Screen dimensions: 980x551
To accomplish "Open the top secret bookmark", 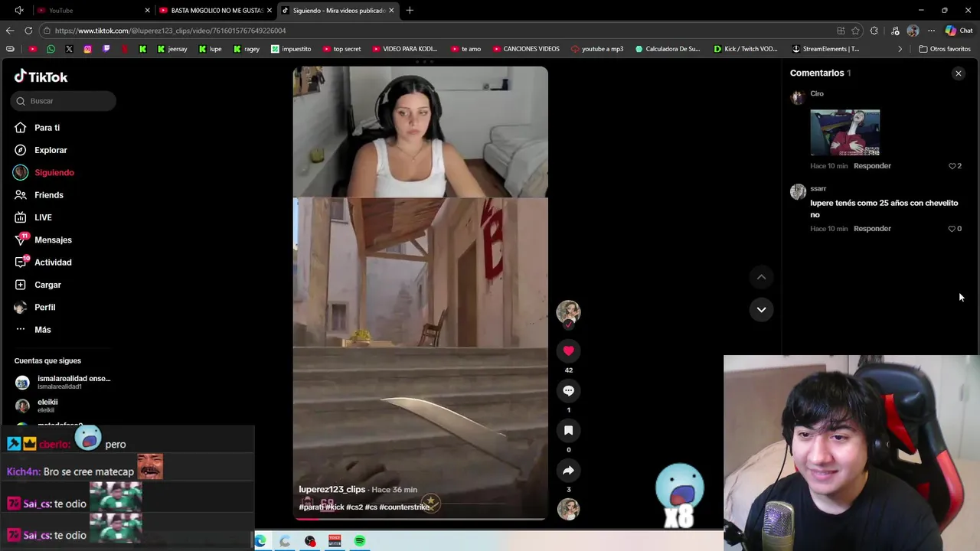I will pos(341,49).
